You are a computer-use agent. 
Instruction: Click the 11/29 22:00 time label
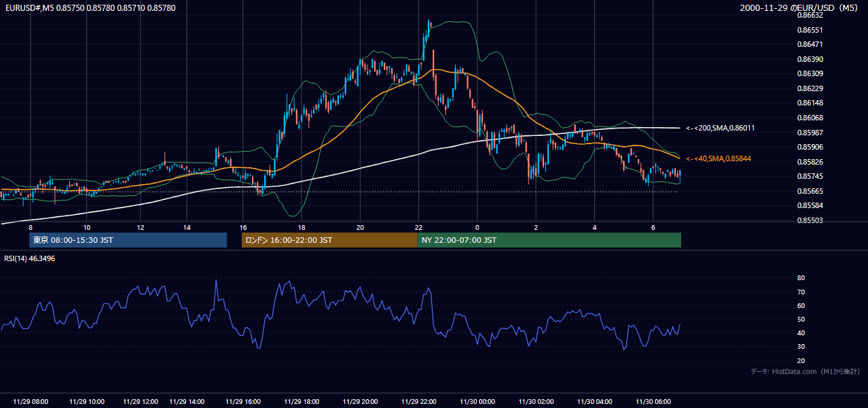point(418,402)
